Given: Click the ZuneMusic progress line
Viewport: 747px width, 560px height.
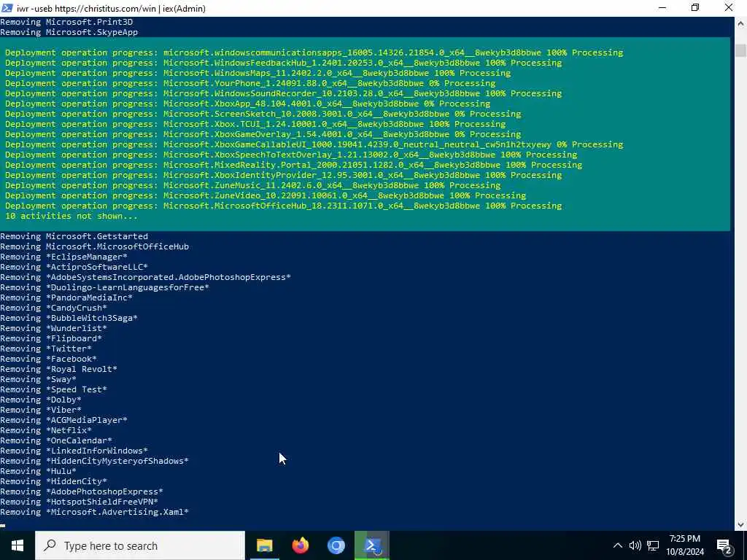Looking at the screenshot, I should click(252, 185).
